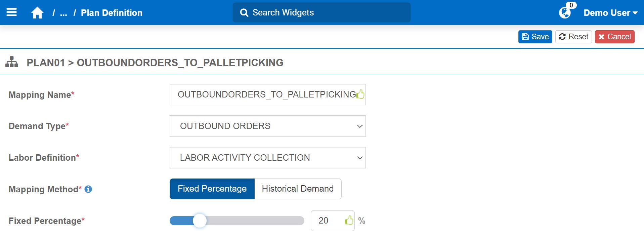The width and height of the screenshot is (644, 238).
Task: Click the thumbs-up icon in Mapping Name
Action: coord(360,94)
